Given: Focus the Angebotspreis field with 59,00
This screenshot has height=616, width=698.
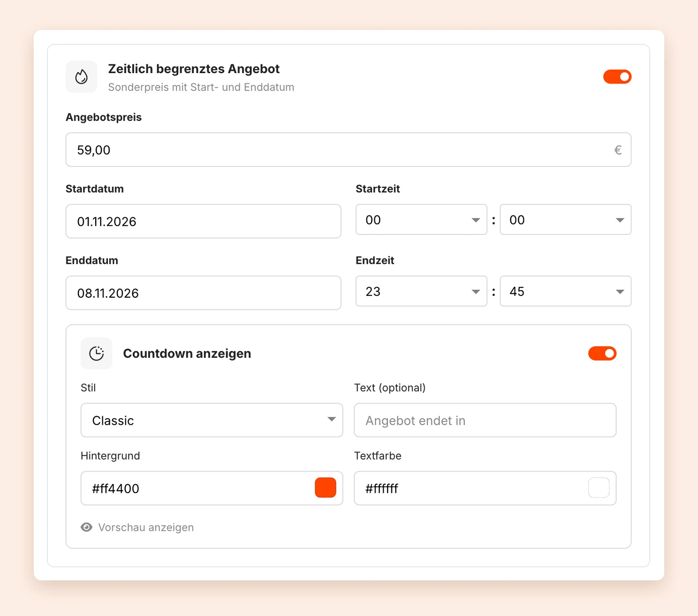Looking at the screenshot, I should (349, 150).
